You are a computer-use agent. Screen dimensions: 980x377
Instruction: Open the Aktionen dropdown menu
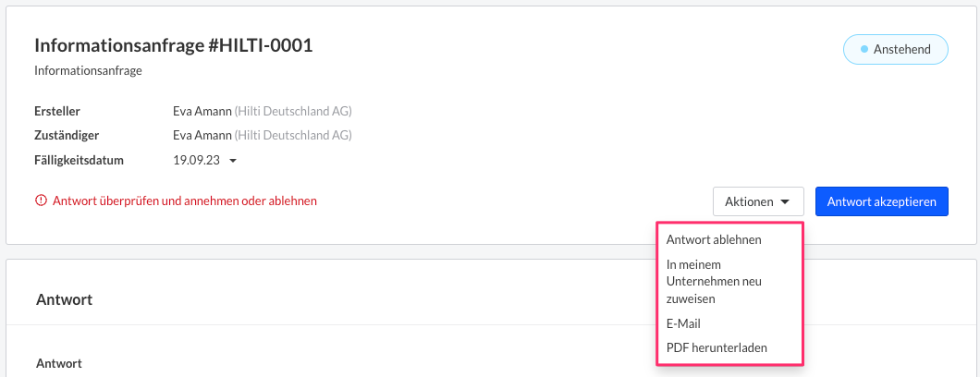758,201
